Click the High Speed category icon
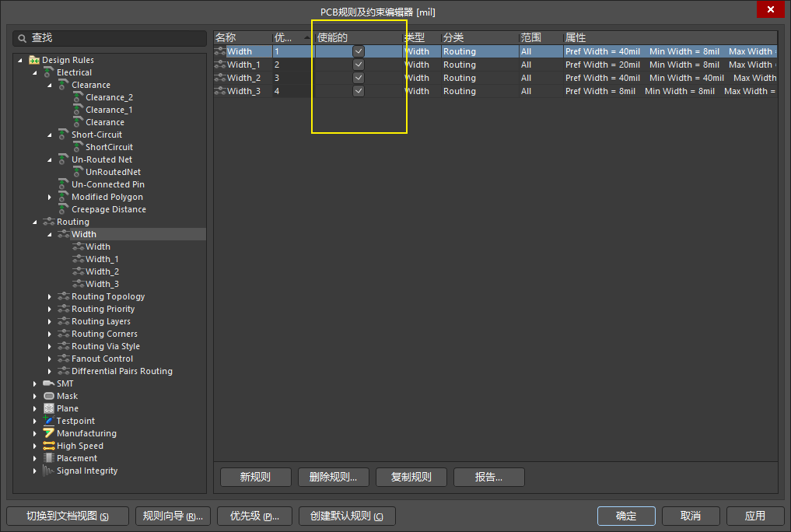This screenshot has width=791, height=532. click(x=49, y=446)
